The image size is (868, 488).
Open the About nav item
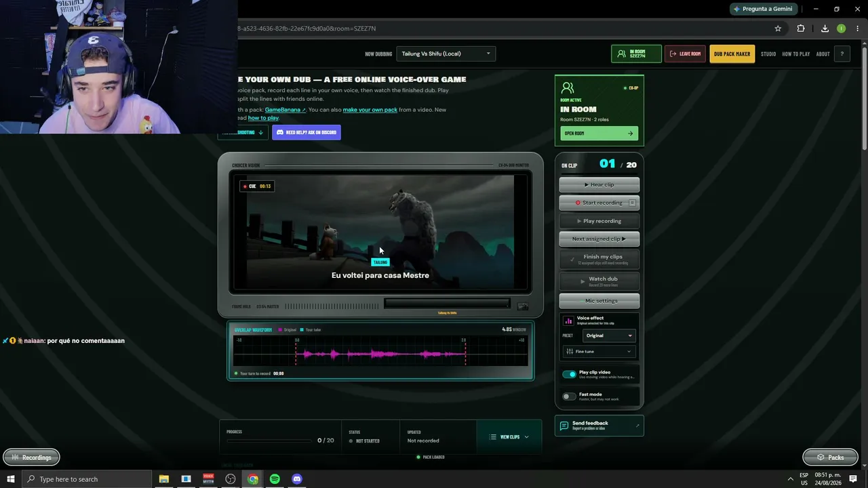coord(823,54)
